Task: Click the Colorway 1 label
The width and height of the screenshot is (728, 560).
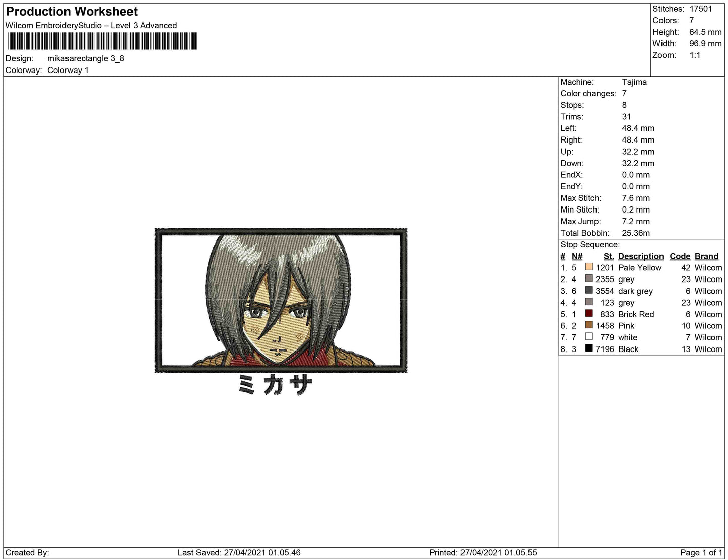Action: pyautogui.click(x=68, y=70)
